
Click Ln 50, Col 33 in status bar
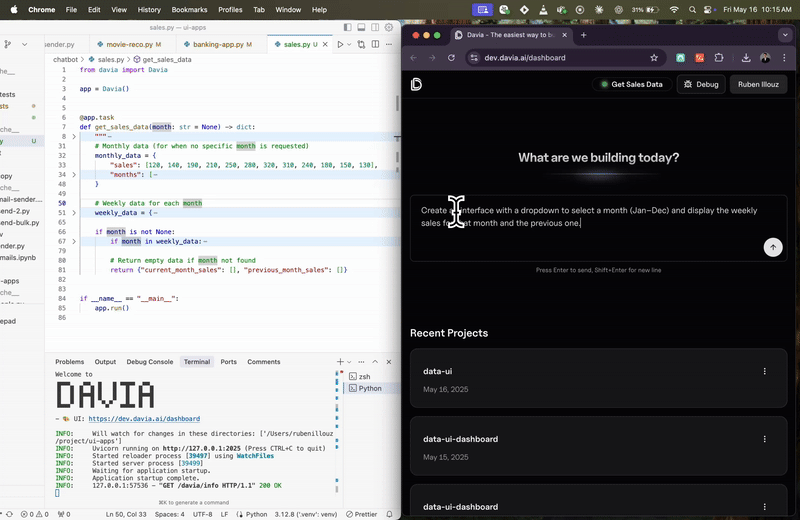point(126,514)
